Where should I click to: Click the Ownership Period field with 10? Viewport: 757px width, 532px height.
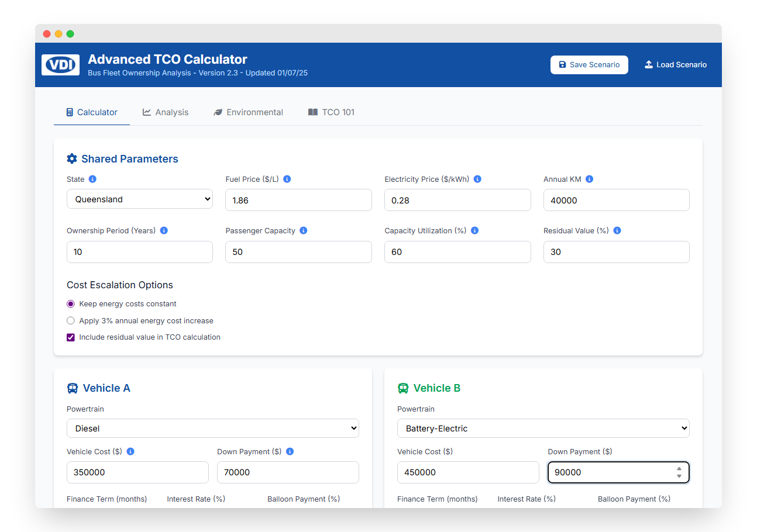pos(140,252)
